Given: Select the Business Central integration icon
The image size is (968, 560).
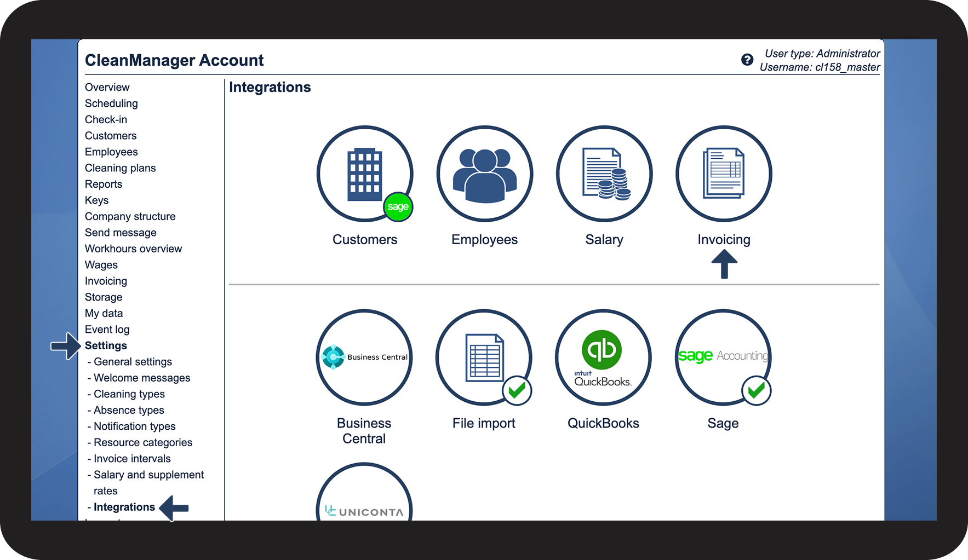Looking at the screenshot, I should (x=364, y=357).
